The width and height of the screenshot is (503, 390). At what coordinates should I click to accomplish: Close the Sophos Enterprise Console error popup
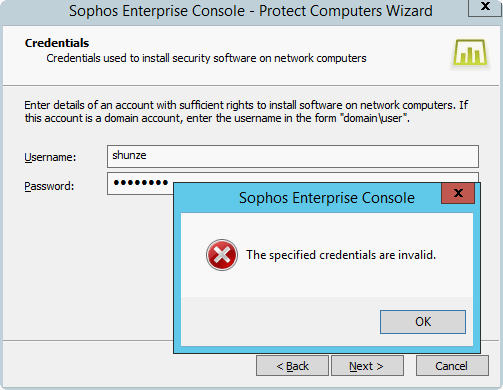pyautogui.click(x=458, y=193)
